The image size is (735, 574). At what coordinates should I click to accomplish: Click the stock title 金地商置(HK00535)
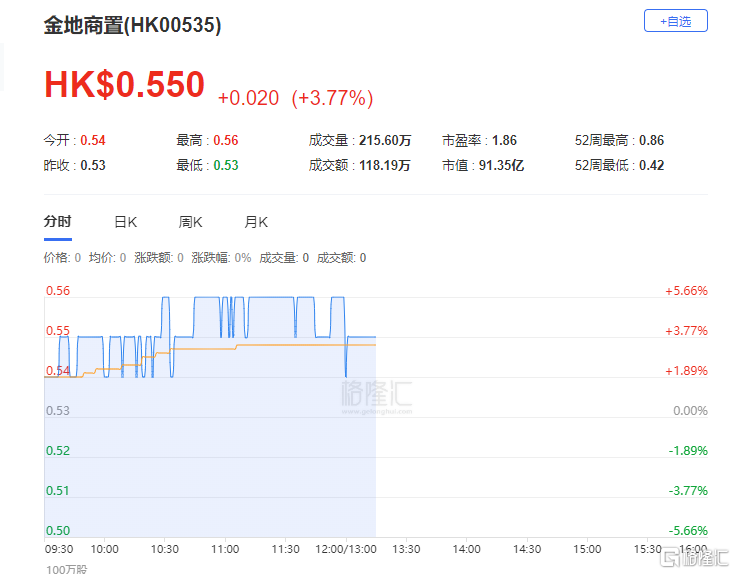(x=132, y=25)
